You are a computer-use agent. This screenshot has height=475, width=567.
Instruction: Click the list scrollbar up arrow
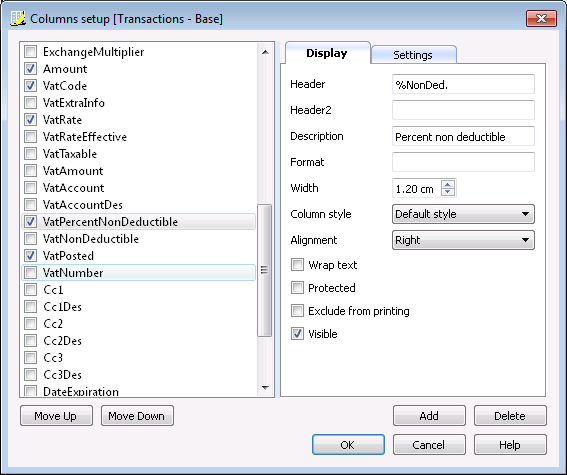(x=265, y=52)
